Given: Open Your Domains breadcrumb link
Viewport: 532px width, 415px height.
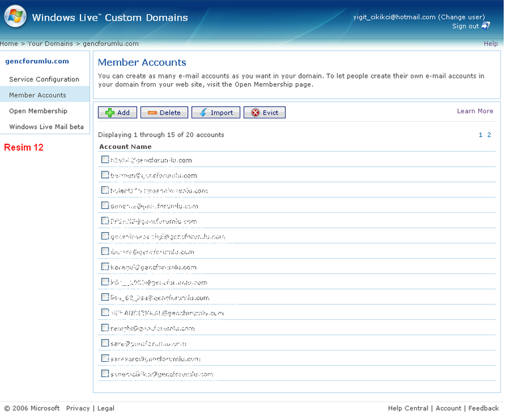Looking at the screenshot, I should [50, 44].
